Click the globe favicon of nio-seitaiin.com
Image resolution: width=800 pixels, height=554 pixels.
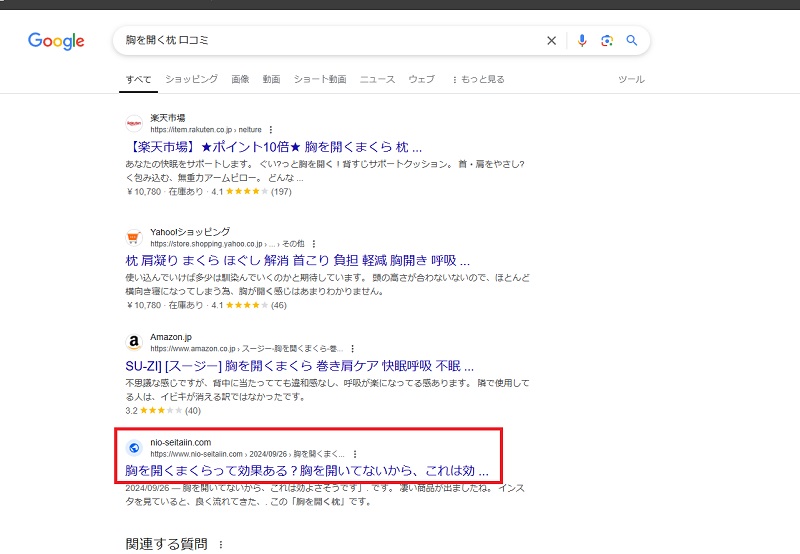134,448
